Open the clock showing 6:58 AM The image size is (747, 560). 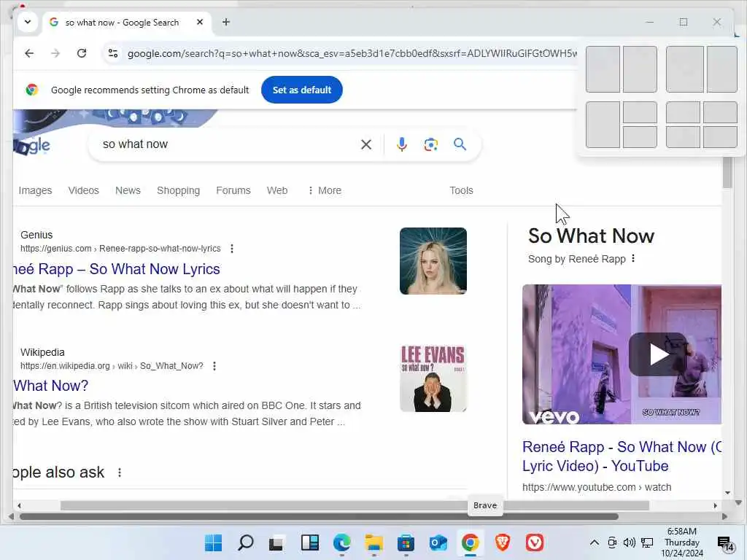(682, 542)
